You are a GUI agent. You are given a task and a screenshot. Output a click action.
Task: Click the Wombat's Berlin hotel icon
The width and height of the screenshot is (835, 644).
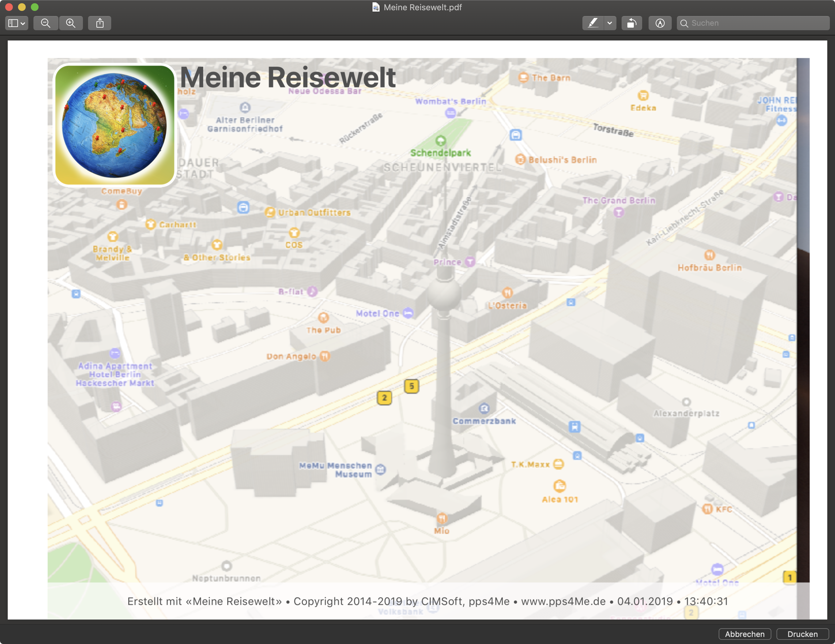(x=451, y=113)
